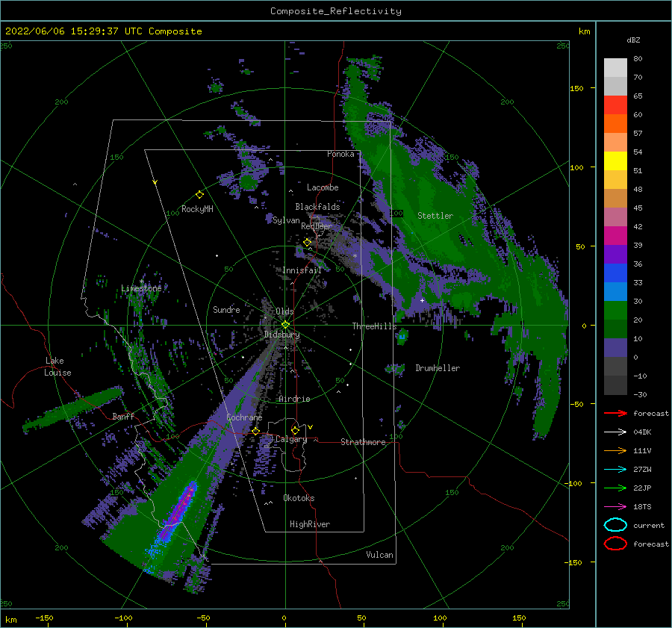Click the Sundre town label

(x=226, y=309)
